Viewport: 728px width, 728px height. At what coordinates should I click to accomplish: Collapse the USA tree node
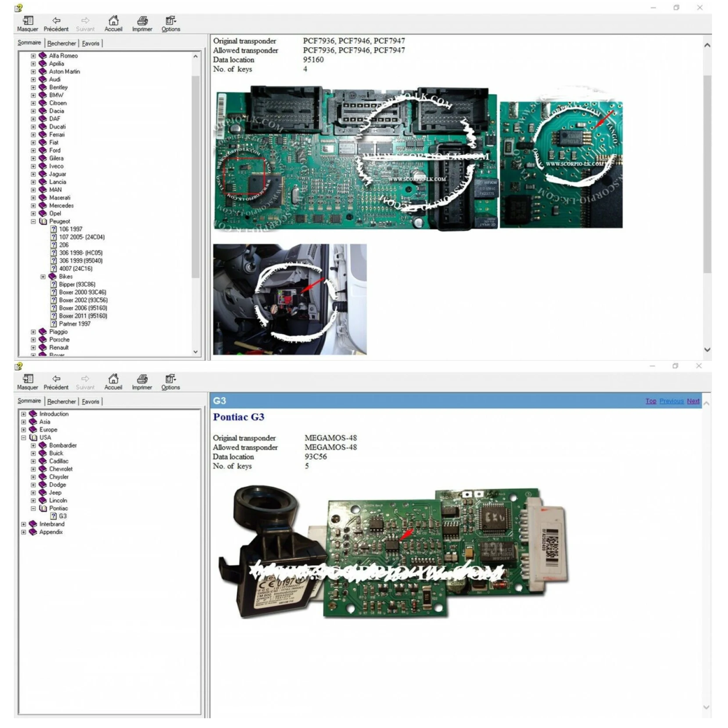tap(24, 438)
